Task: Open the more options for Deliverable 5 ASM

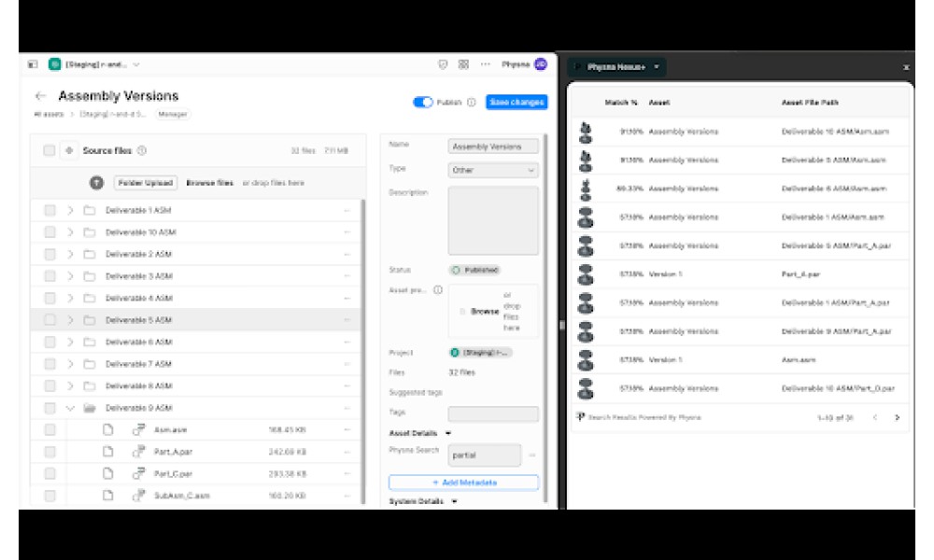Action: (347, 320)
